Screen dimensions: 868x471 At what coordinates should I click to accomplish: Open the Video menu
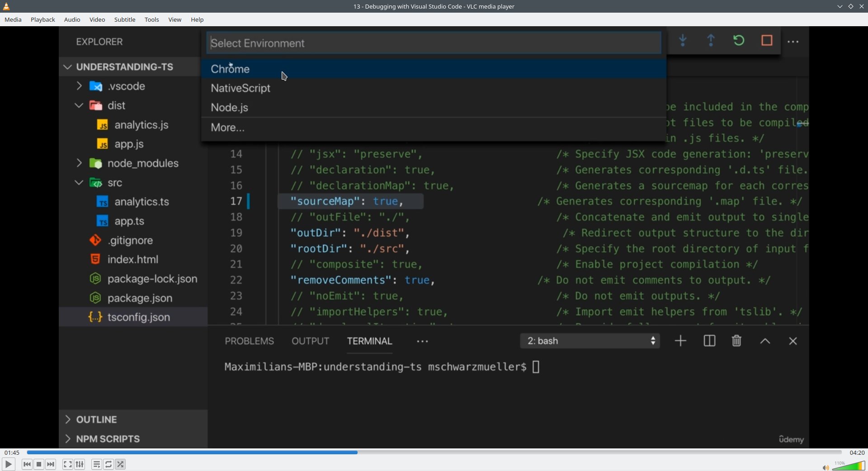coord(97,20)
